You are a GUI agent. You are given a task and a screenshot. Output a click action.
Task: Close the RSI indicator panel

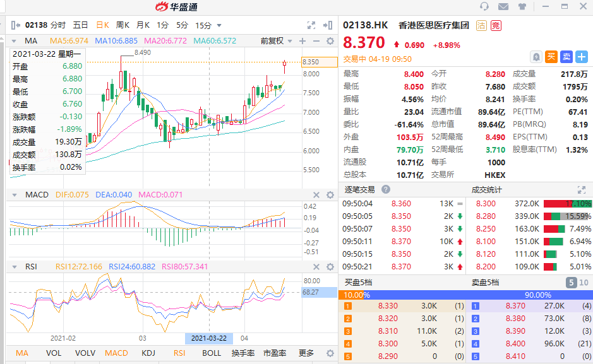[316, 267]
